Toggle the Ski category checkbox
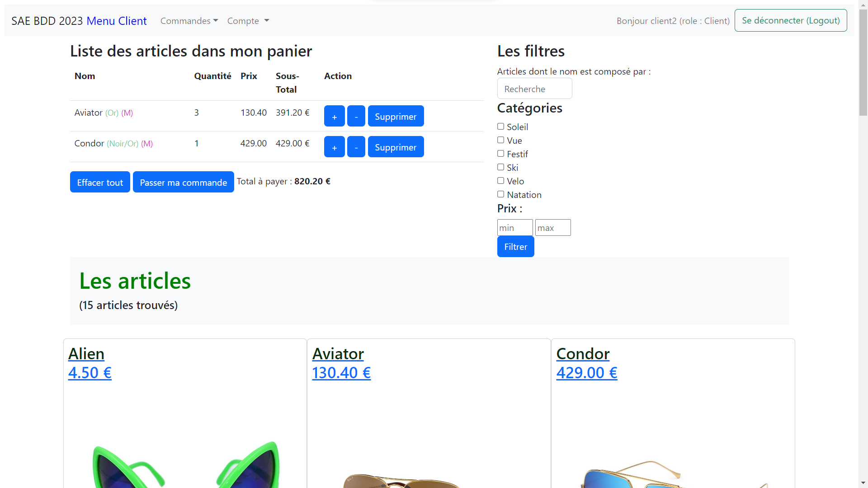 click(x=500, y=167)
